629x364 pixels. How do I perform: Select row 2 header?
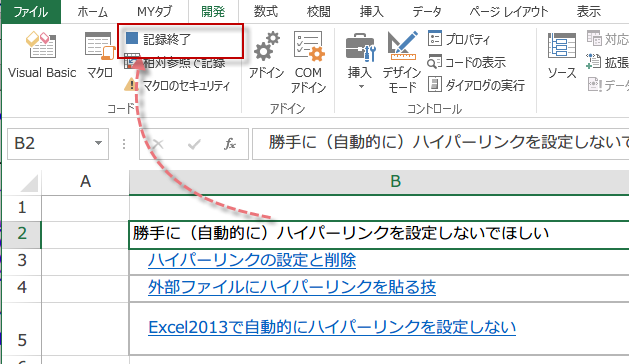tap(22, 234)
